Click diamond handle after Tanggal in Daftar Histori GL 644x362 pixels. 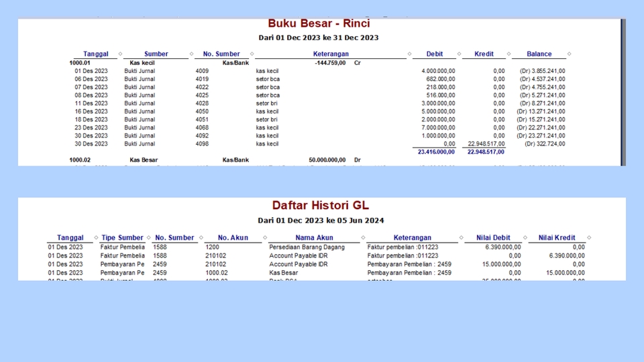tap(96, 237)
